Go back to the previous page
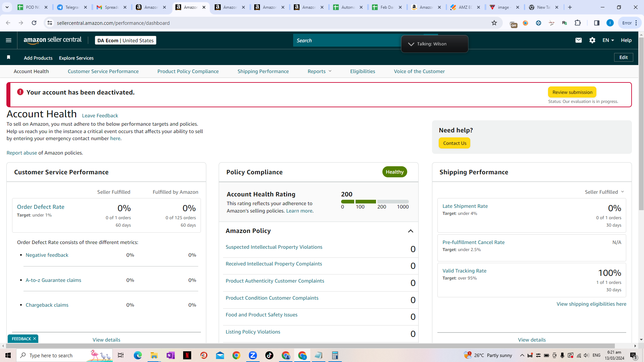This screenshot has width=644, height=362. point(8,23)
